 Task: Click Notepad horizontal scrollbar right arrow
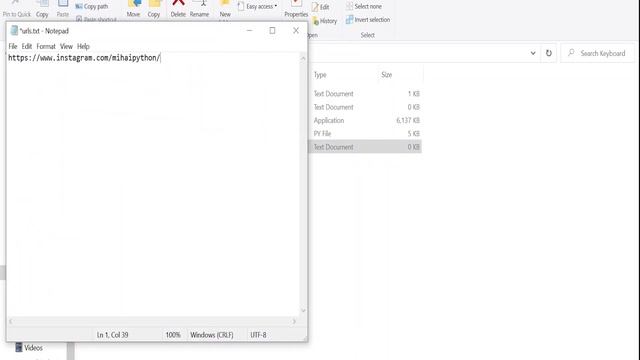(294, 322)
